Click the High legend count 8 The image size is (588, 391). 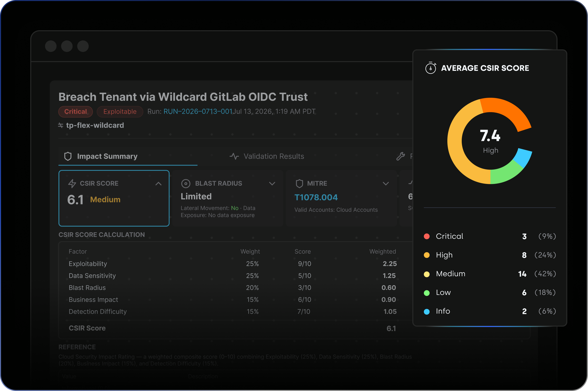coord(524,255)
